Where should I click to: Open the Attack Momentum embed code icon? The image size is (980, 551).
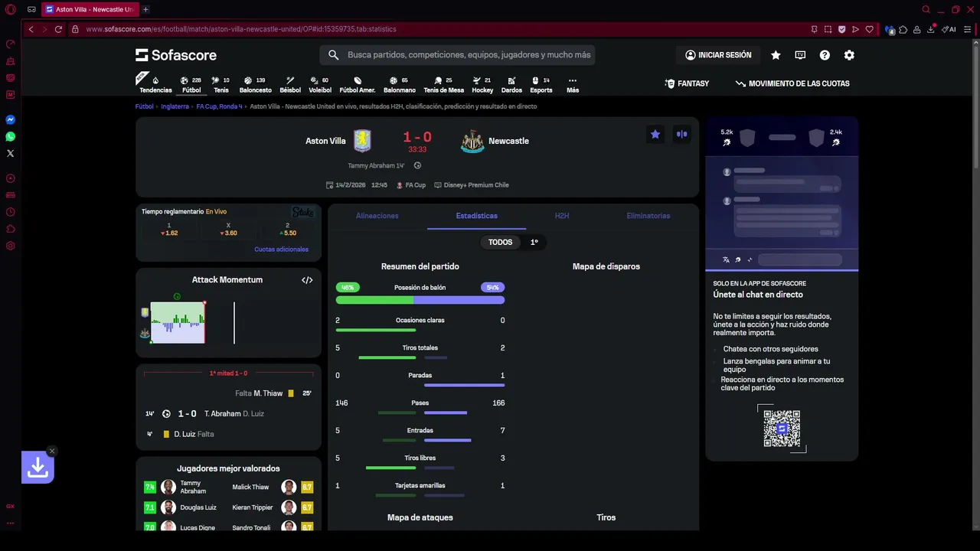307,280
